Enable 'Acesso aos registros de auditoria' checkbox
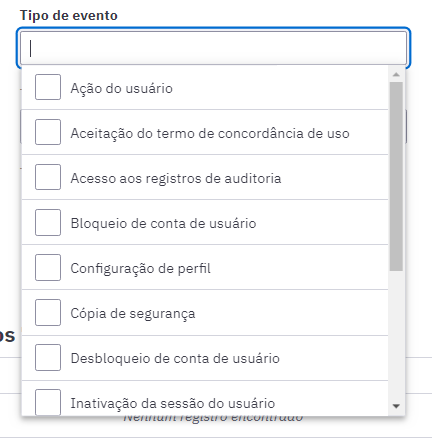Image resolution: width=432 pixels, height=442 pixels. (48, 177)
